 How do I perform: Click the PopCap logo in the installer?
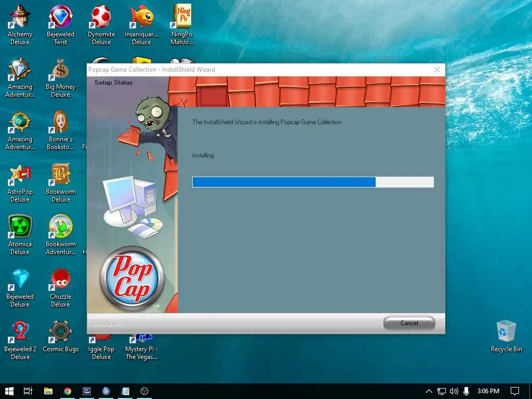point(132,278)
